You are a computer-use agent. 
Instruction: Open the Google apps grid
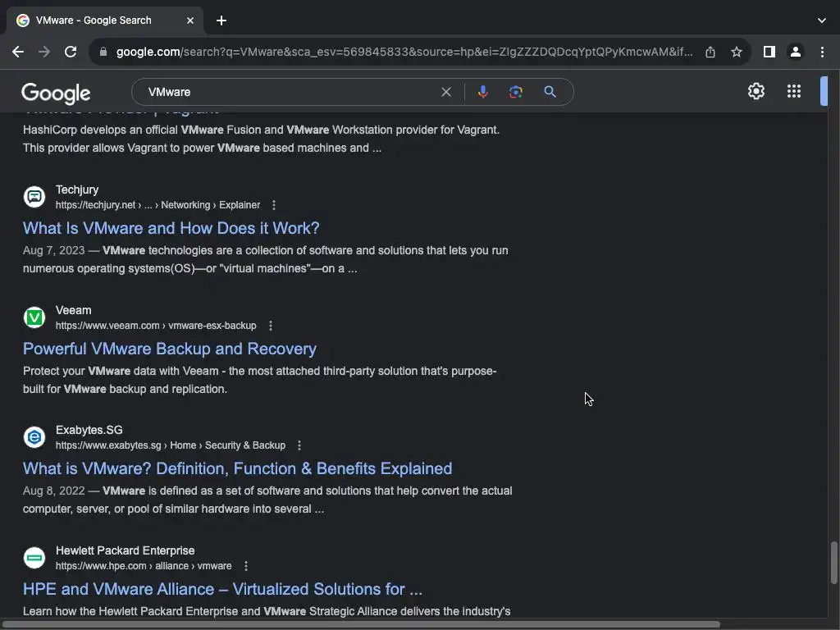794,91
